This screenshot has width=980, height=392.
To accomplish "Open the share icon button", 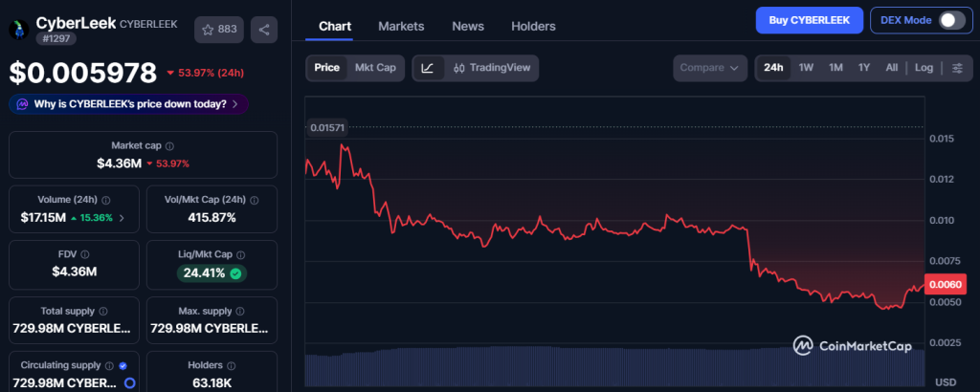I will 264,30.
